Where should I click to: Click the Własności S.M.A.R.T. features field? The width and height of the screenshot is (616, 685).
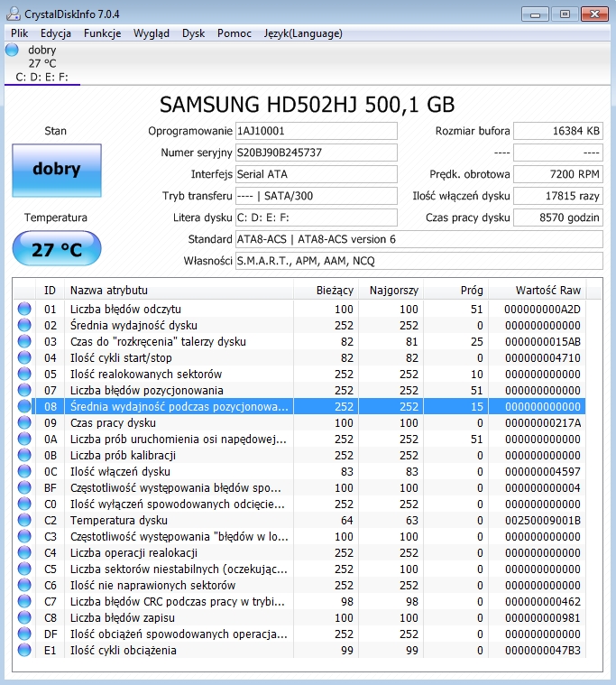(419, 261)
